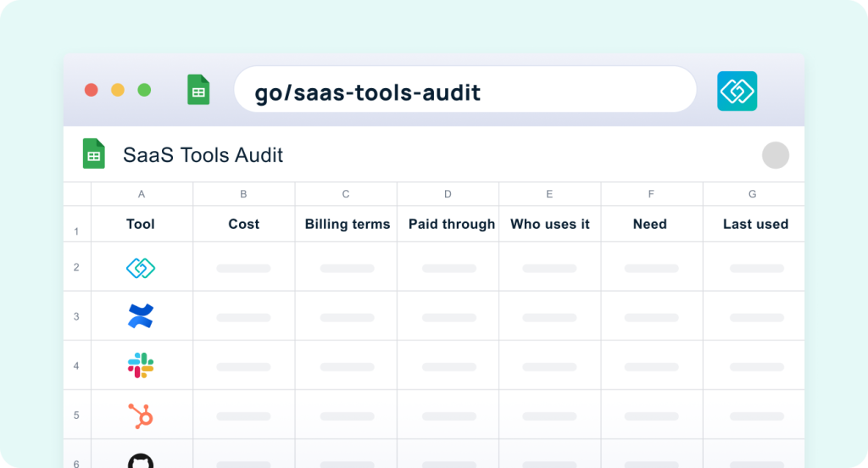Open the Sheets icon next to SaaS Tools Audit
The image size is (868, 468).
(93, 153)
